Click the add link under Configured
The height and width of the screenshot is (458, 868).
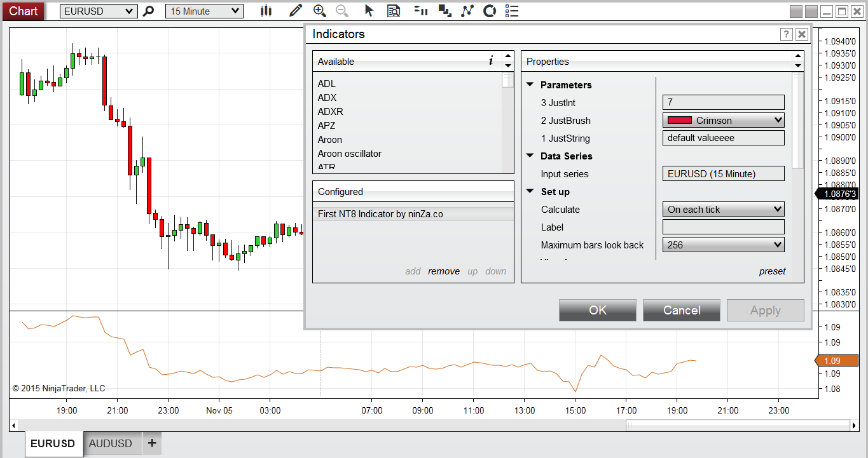(x=413, y=271)
